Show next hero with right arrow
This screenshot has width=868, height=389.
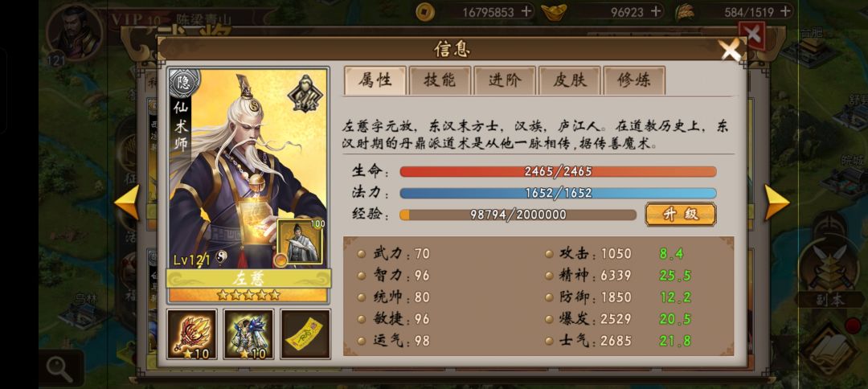(776, 203)
